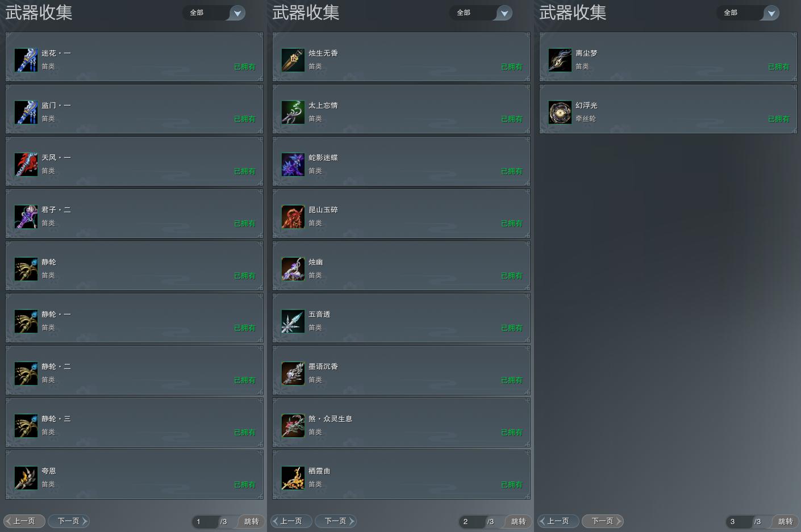Screen dimensions: 801x532
Task: Click the 迷花・一 flute weapon icon
Action: [x=26, y=60]
